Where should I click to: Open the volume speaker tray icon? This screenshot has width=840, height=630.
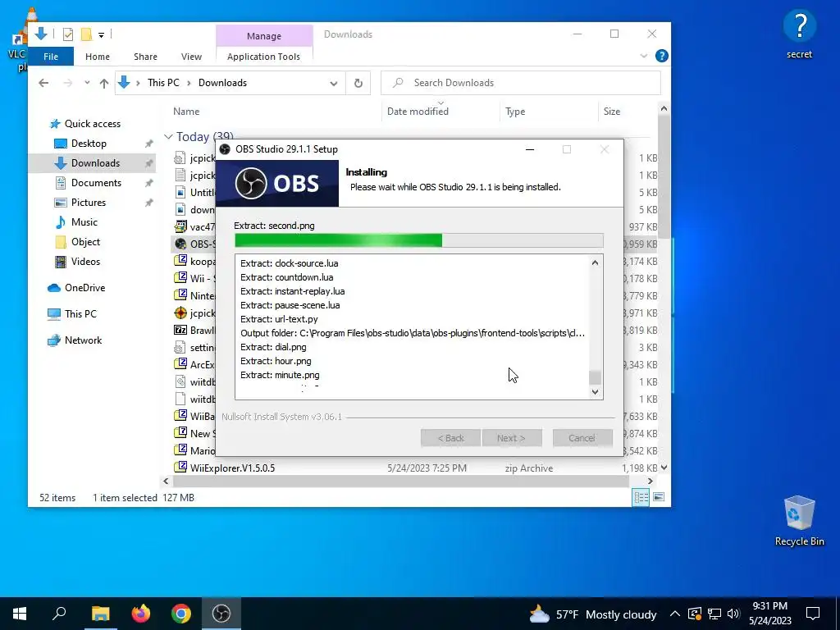[x=733, y=614]
